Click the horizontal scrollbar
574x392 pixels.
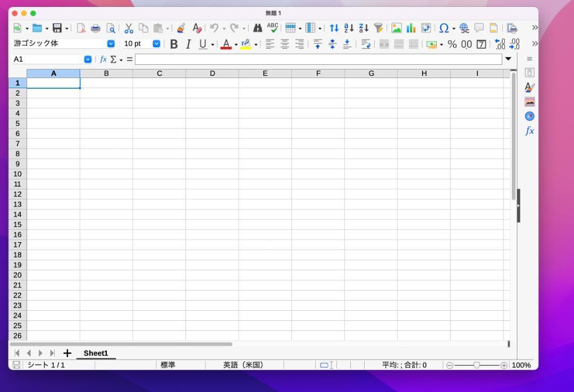point(121,344)
